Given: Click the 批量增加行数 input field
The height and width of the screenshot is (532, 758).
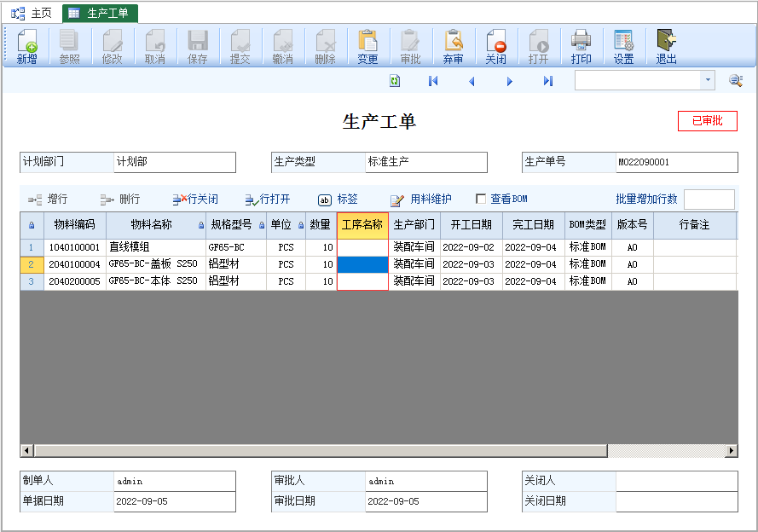Looking at the screenshot, I should (x=709, y=199).
